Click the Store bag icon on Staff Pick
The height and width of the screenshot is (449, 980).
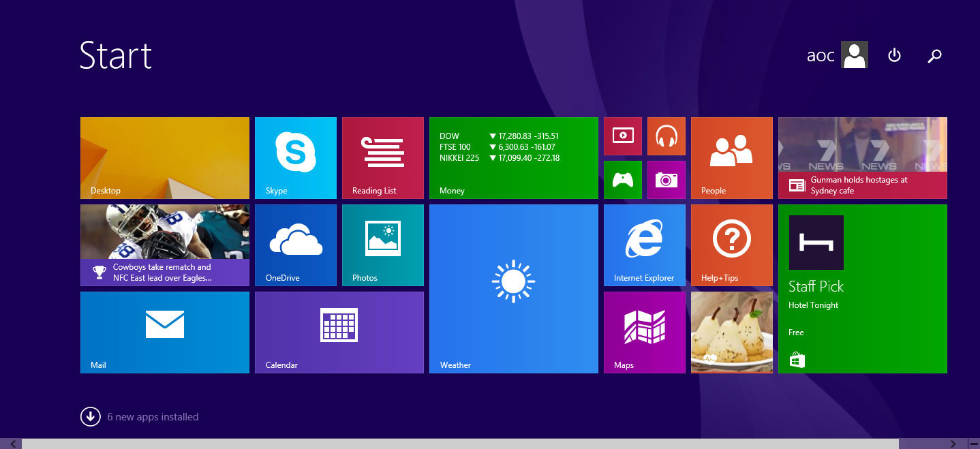(x=797, y=359)
